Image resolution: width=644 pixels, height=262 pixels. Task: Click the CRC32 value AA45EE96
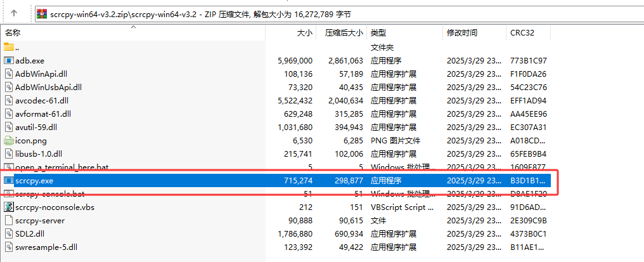pyautogui.click(x=529, y=114)
